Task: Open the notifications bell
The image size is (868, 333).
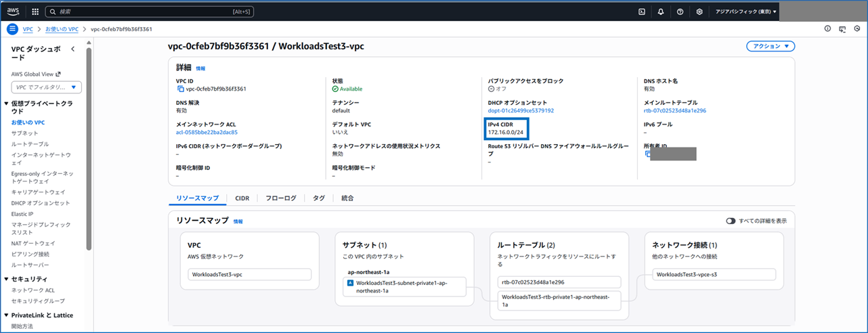Action: pyautogui.click(x=661, y=12)
